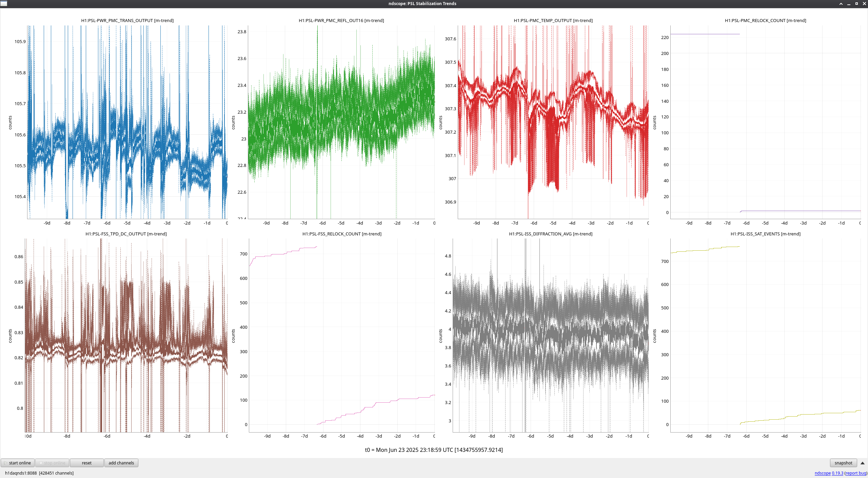This screenshot has width=868, height=478.
Task: Take a snapshot of the plots
Action: tap(843, 463)
